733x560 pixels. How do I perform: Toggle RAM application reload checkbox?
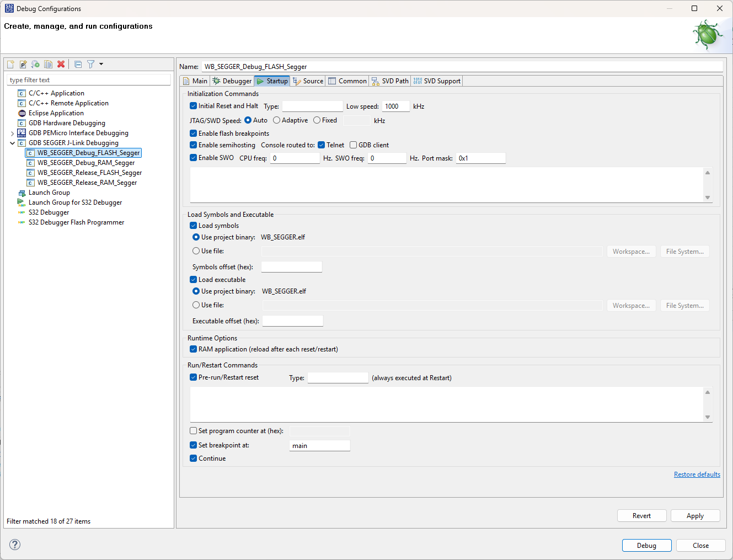(193, 349)
